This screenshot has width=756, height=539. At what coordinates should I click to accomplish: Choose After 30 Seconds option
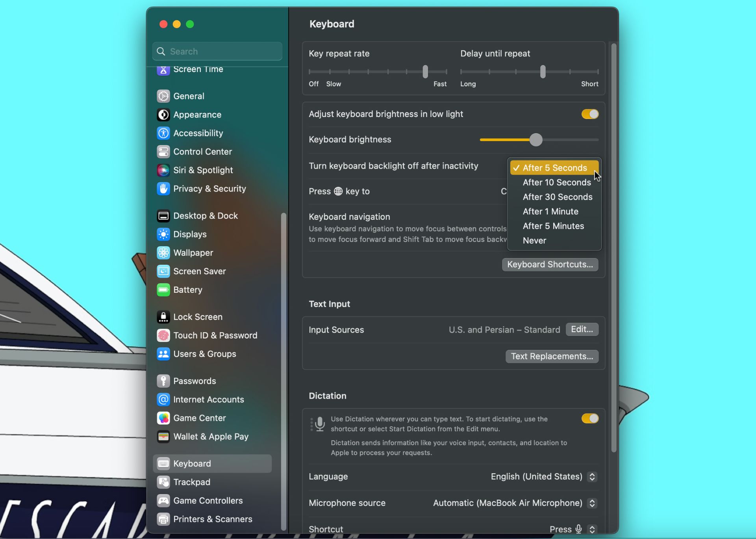tap(554, 197)
